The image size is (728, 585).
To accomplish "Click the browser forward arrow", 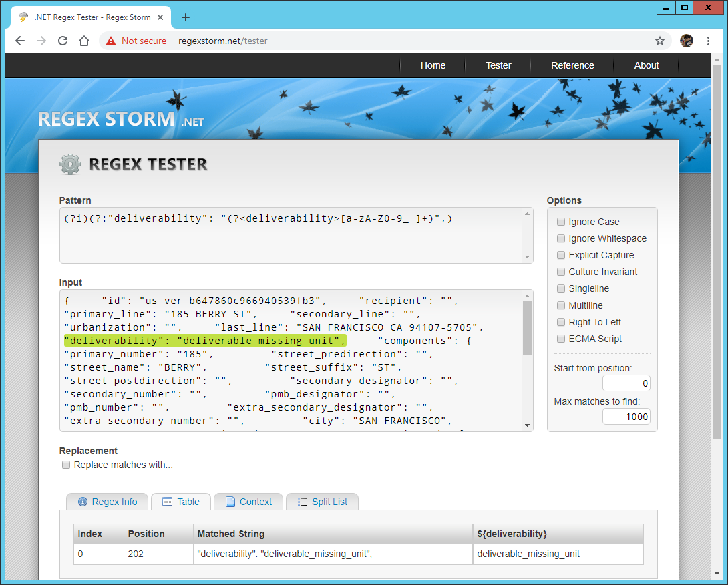I will coord(41,41).
